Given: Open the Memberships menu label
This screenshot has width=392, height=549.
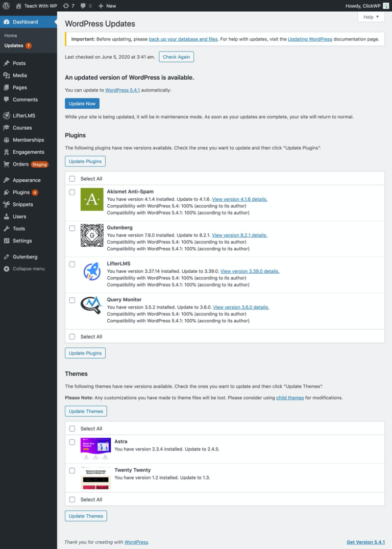Looking at the screenshot, I should pos(29,140).
